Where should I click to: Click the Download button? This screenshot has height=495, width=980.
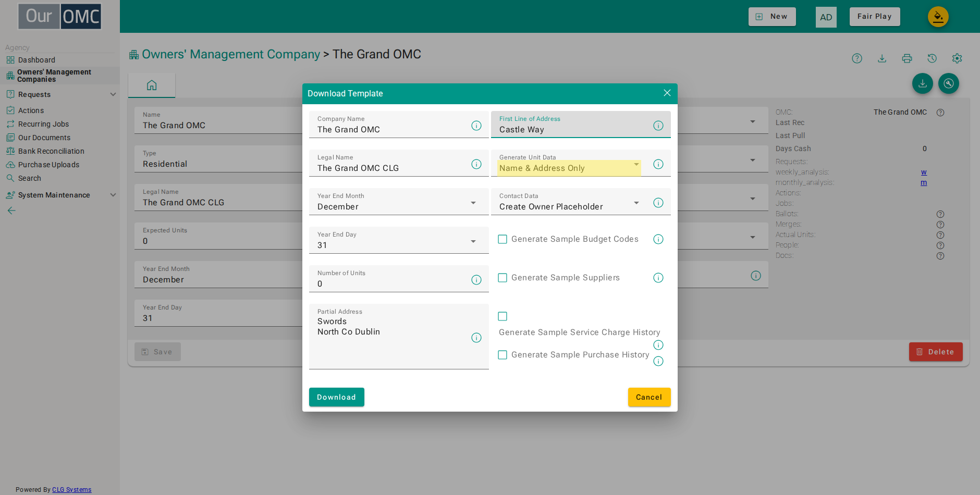coord(337,397)
